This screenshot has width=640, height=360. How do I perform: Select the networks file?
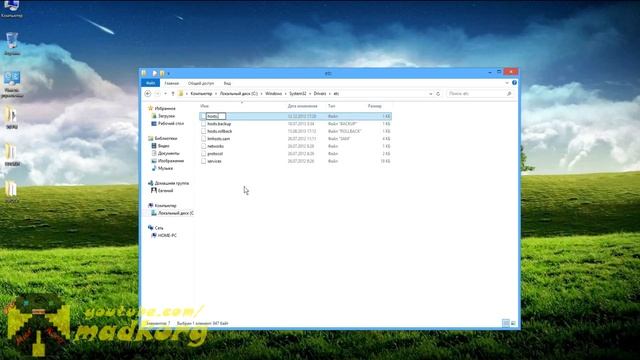pyautogui.click(x=216, y=146)
